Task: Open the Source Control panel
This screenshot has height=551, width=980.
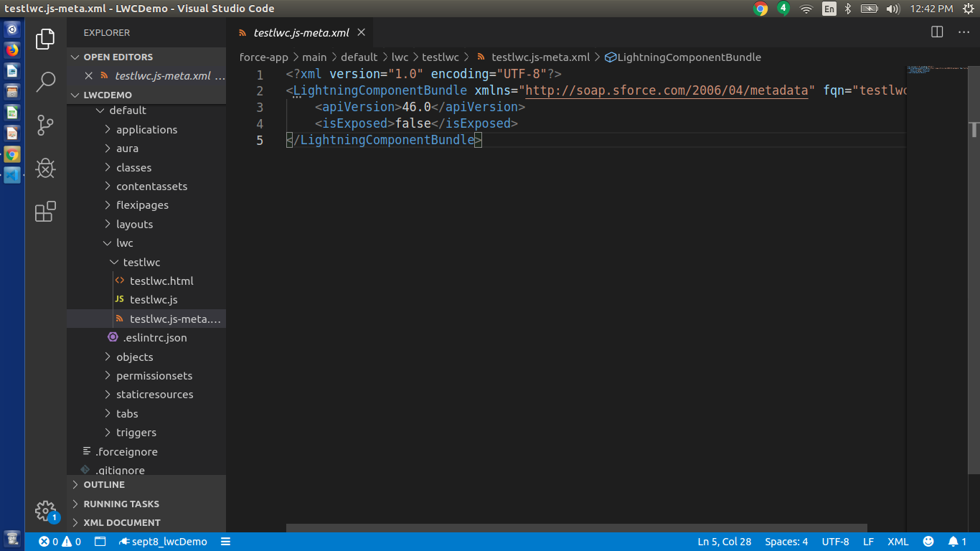Action: tap(44, 125)
